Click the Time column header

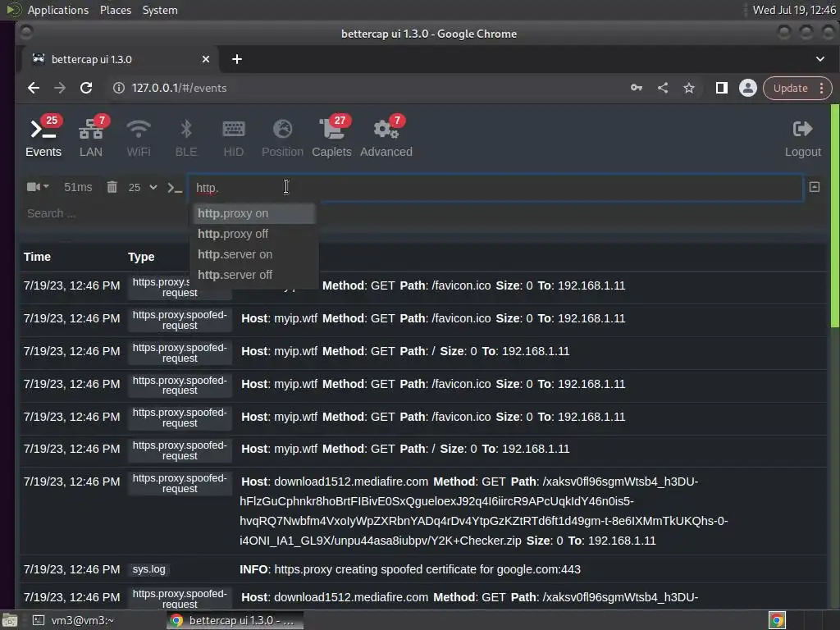37,257
